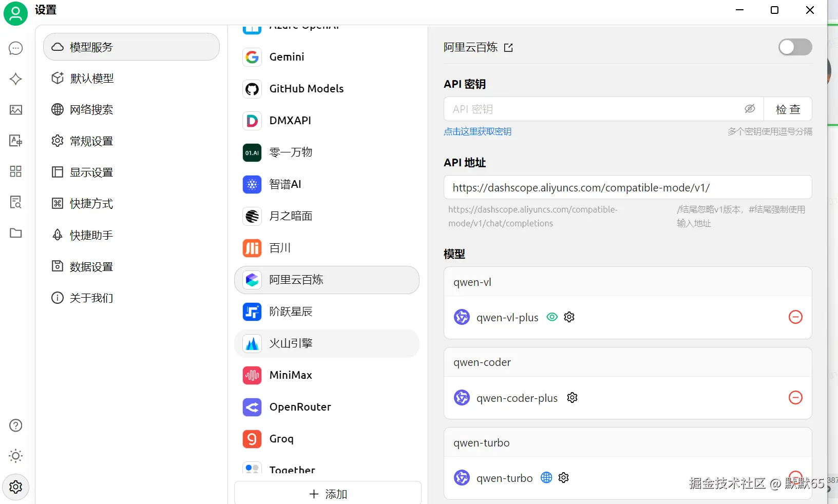Open the image painting sidebar icon
838x504 pixels.
click(x=16, y=110)
